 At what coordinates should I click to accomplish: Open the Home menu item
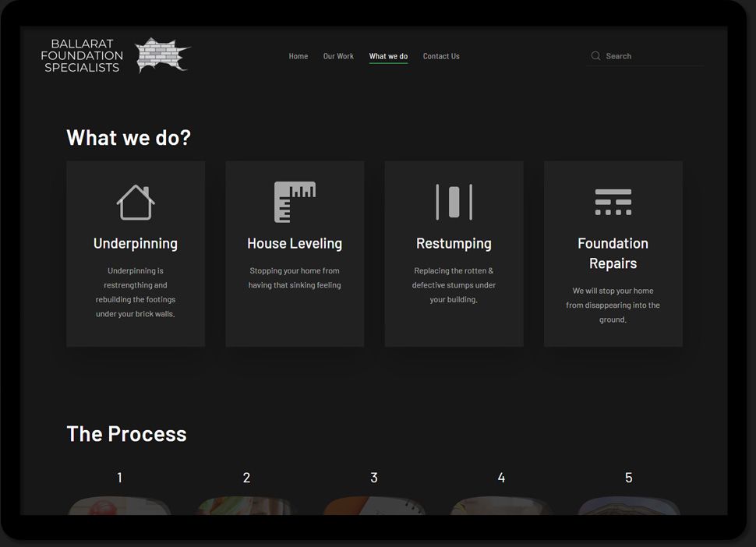[x=299, y=56]
